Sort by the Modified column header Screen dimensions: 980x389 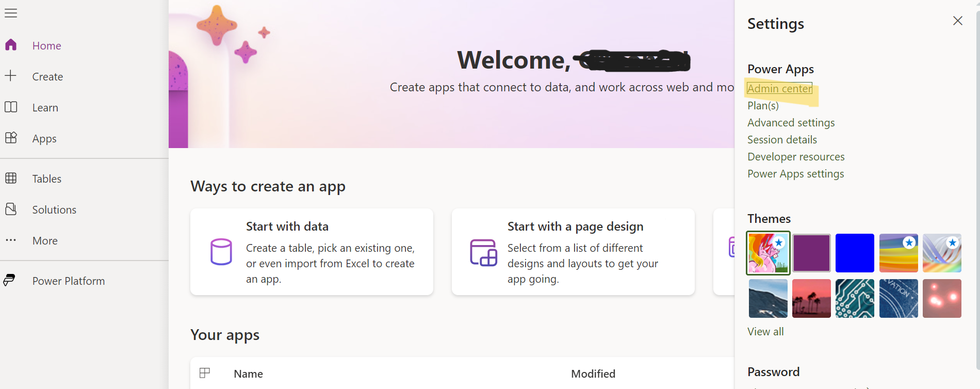point(593,374)
